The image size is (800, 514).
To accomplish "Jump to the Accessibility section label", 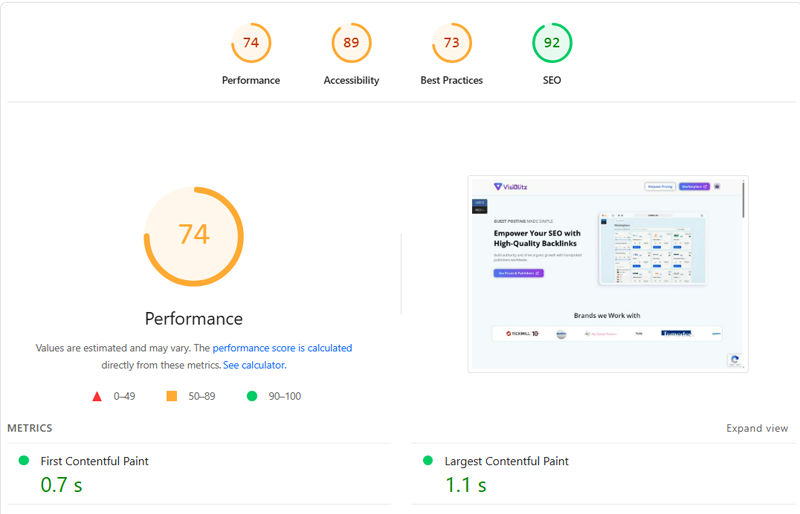I will pyautogui.click(x=351, y=80).
